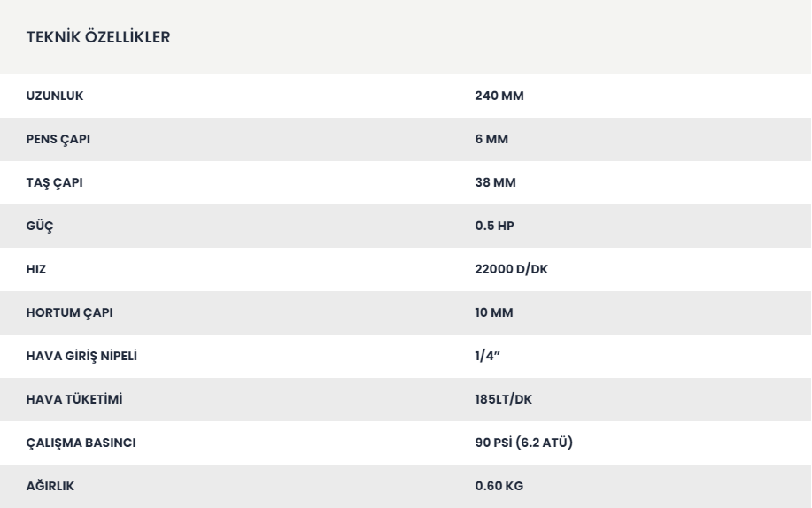This screenshot has height=508, width=812.
Task: Click the 6 MM value
Action: 491,139
